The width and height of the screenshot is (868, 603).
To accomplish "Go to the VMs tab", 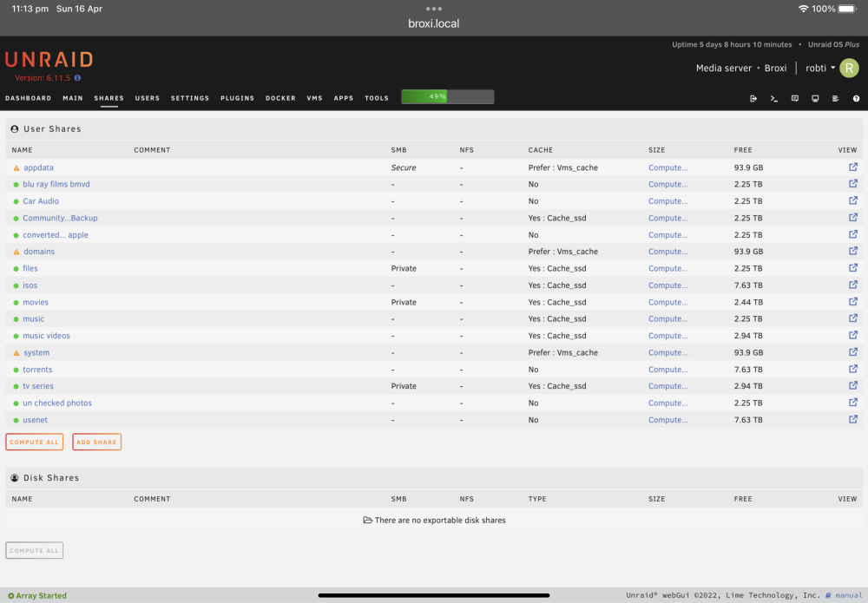I will [314, 98].
